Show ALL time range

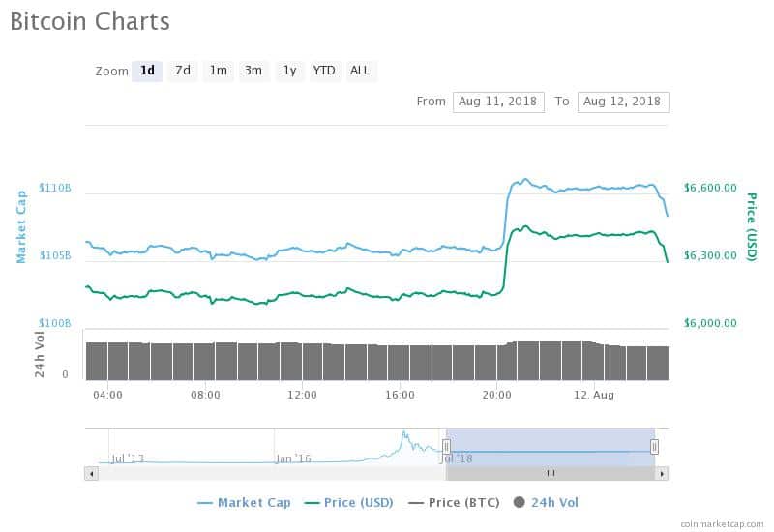[x=360, y=71]
